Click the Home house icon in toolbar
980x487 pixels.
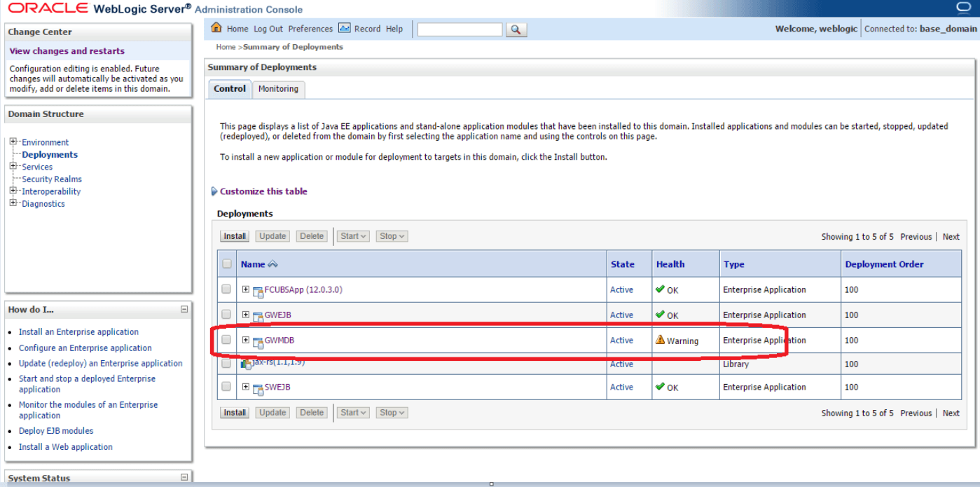(x=216, y=28)
